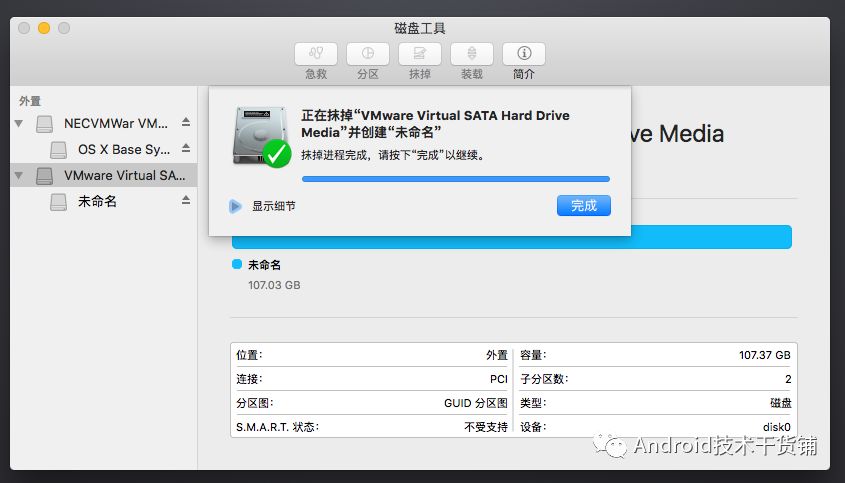Click the blue partition usage bar

point(511,242)
